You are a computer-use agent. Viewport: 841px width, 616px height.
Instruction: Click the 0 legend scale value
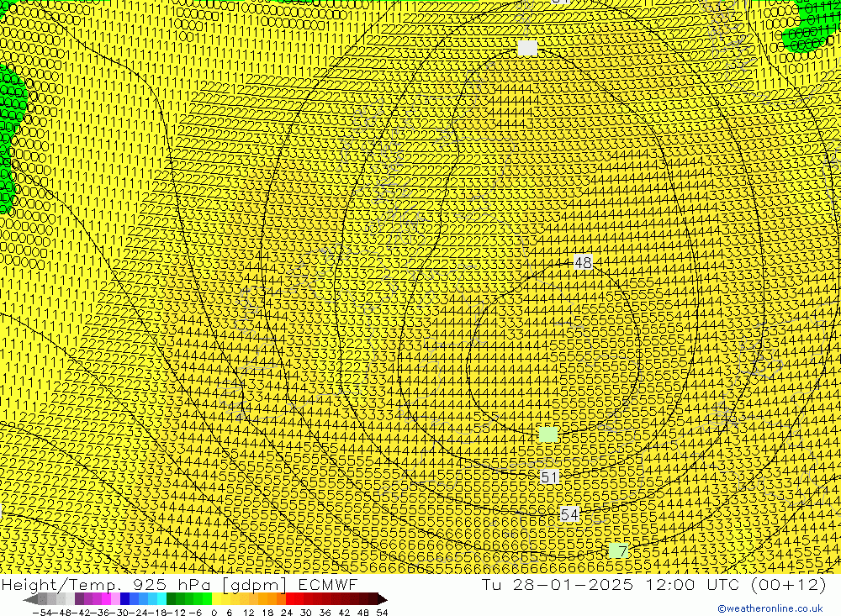tap(214, 613)
